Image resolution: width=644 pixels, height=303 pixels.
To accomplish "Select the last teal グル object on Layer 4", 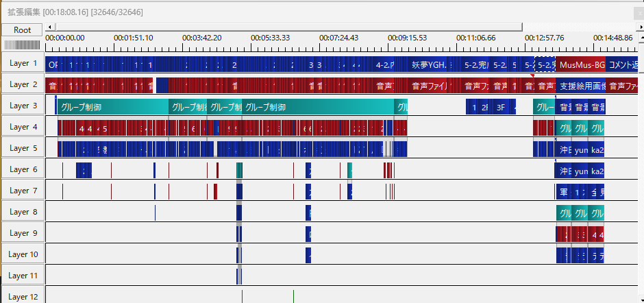I will tap(596, 128).
